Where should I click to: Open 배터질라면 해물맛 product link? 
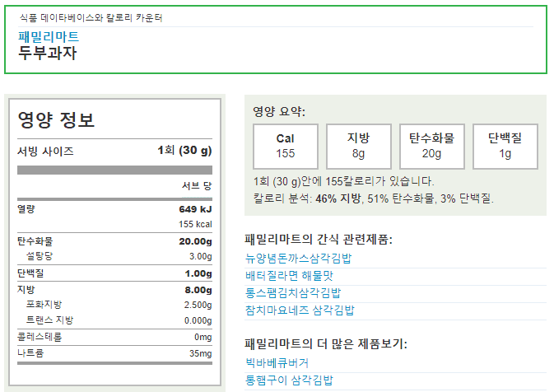tap(289, 276)
